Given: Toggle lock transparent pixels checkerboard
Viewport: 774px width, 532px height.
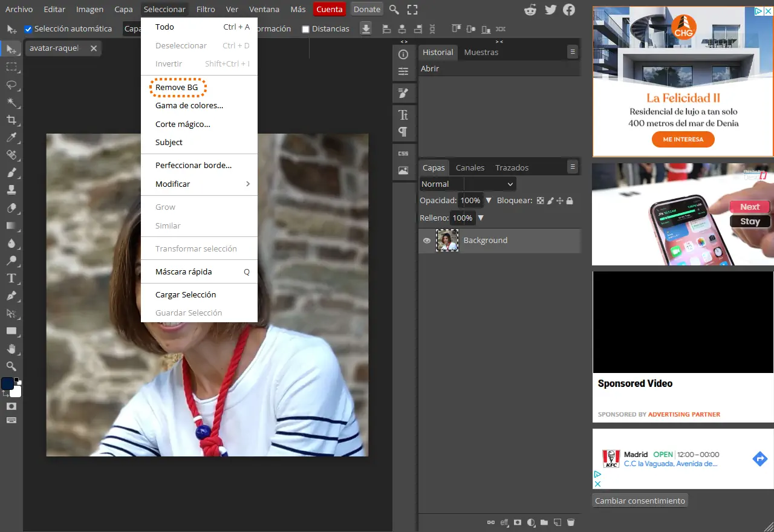Looking at the screenshot, I should tap(541, 201).
